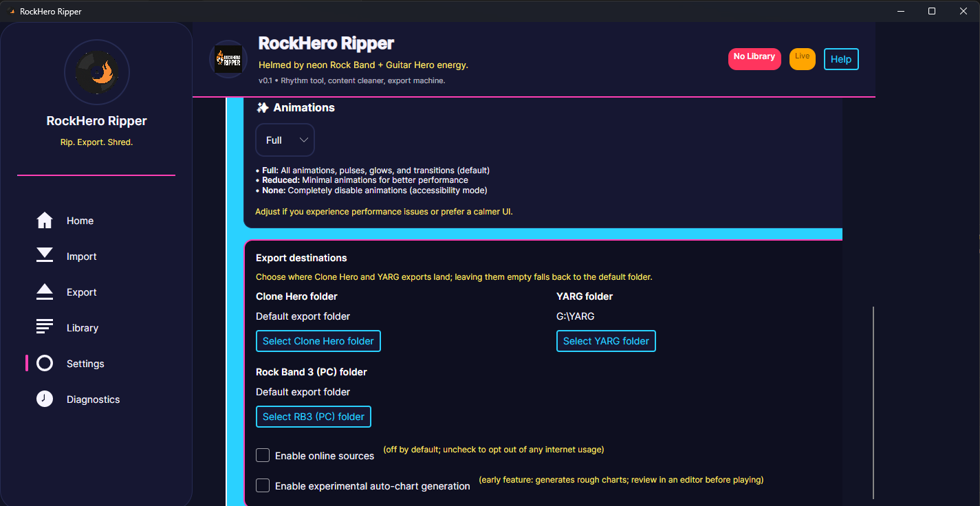Select the Export upload icon
This screenshot has height=506, width=980.
[44, 291]
